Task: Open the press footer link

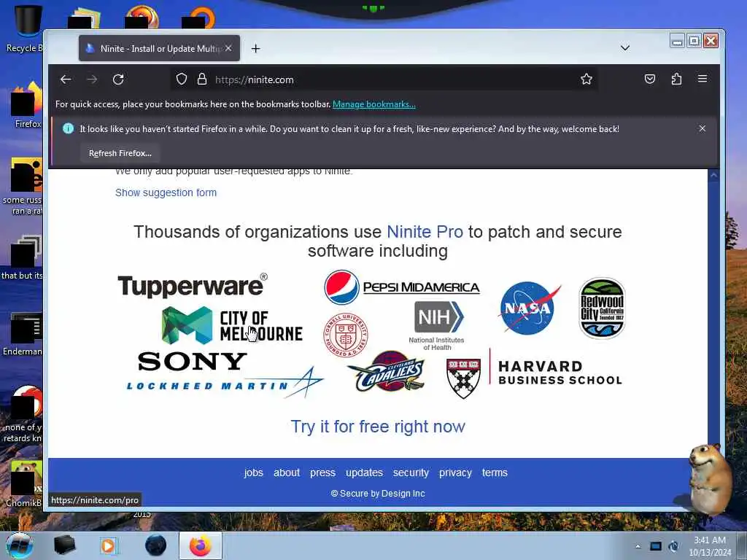Action: tap(322, 472)
